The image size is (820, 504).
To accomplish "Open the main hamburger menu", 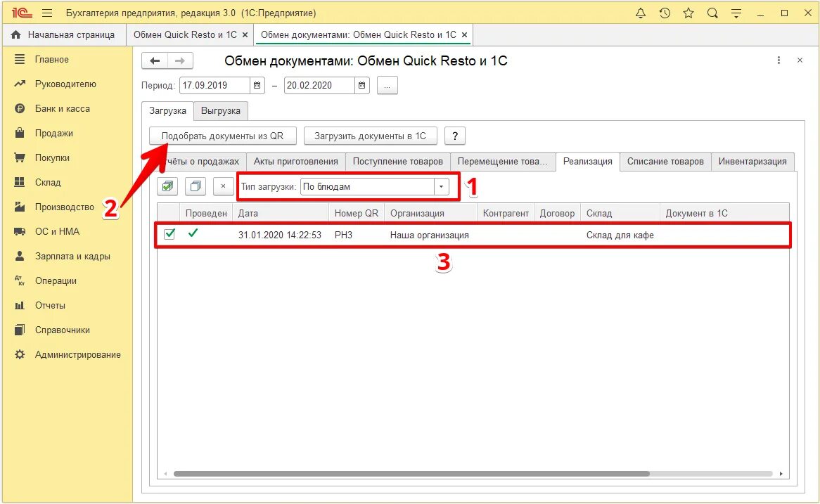I will tap(47, 13).
